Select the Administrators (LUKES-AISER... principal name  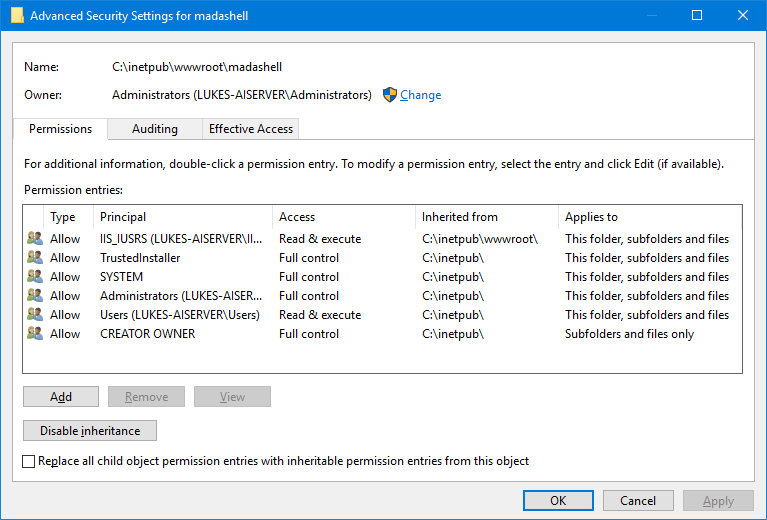tap(181, 296)
